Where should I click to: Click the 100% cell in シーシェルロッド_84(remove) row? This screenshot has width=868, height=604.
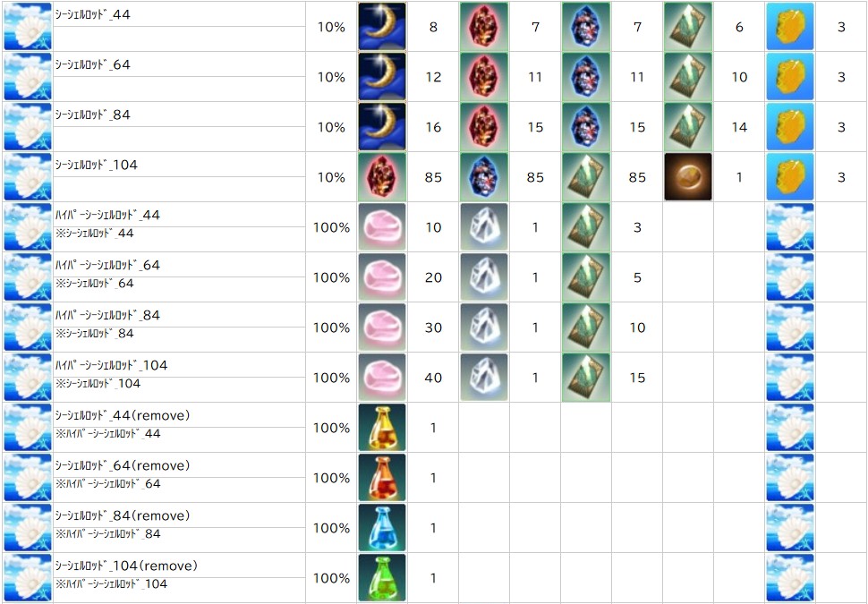[331, 528]
